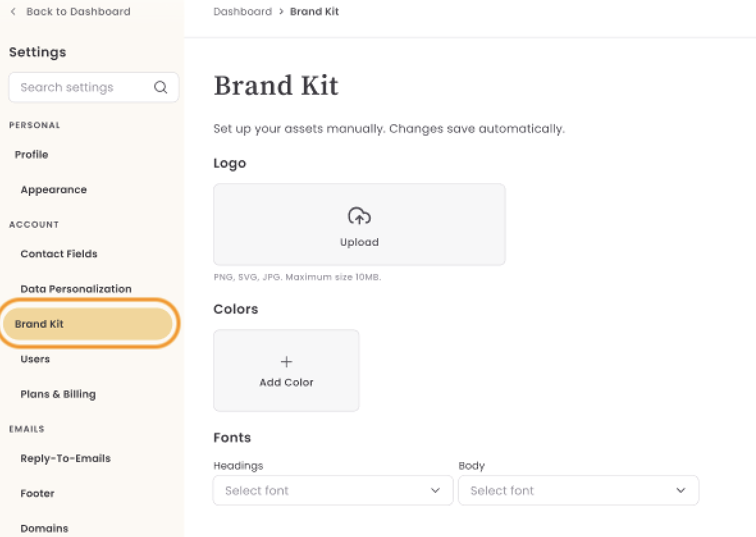Open Reply-To-Emails settings
The height and width of the screenshot is (537, 756).
coord(65,458)
